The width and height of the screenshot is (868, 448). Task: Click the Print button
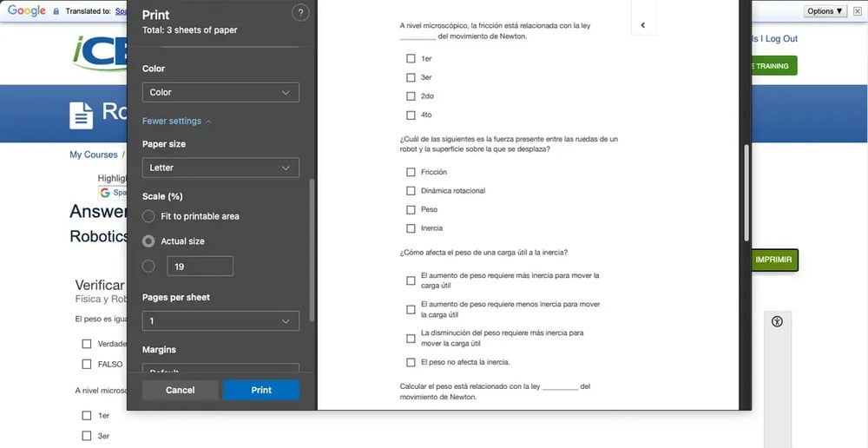tap(261, 390)
